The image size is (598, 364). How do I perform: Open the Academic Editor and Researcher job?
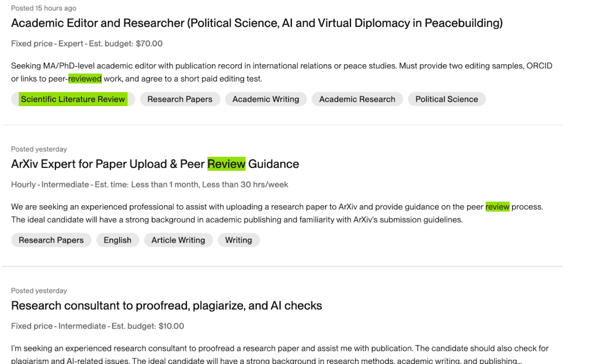pos(256,23)
